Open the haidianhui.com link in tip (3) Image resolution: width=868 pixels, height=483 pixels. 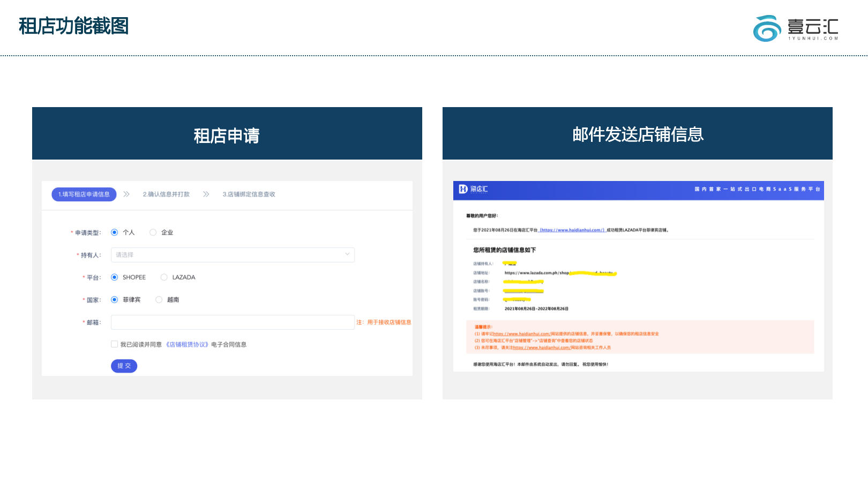[541, 348]
